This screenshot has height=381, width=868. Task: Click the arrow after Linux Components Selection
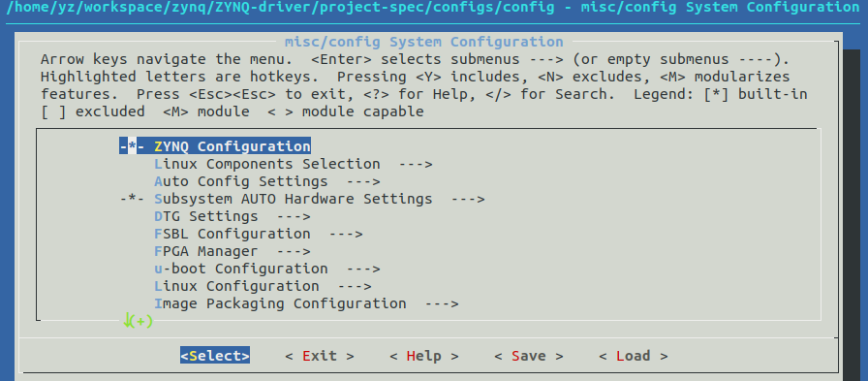click(x=416, y=165)
